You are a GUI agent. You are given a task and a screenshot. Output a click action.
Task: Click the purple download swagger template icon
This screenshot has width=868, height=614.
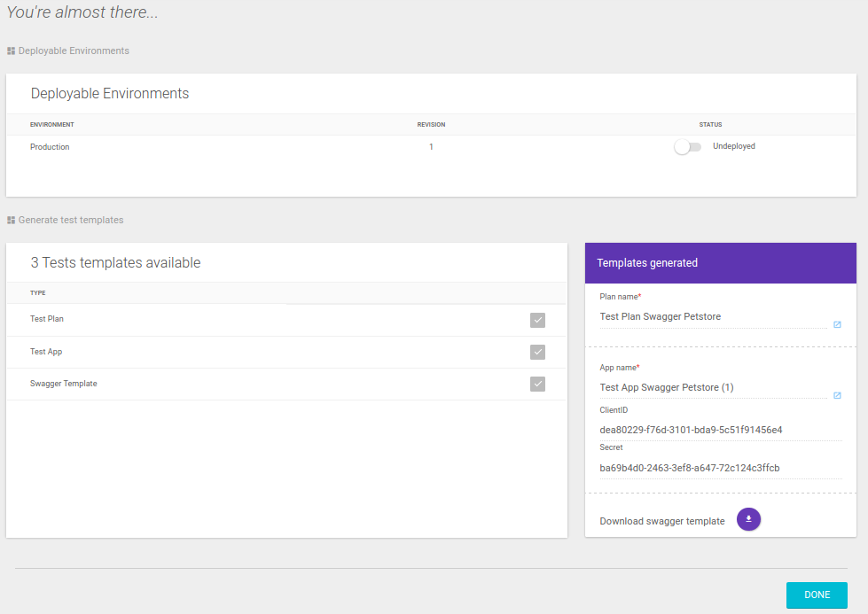(x=748, y=519)
